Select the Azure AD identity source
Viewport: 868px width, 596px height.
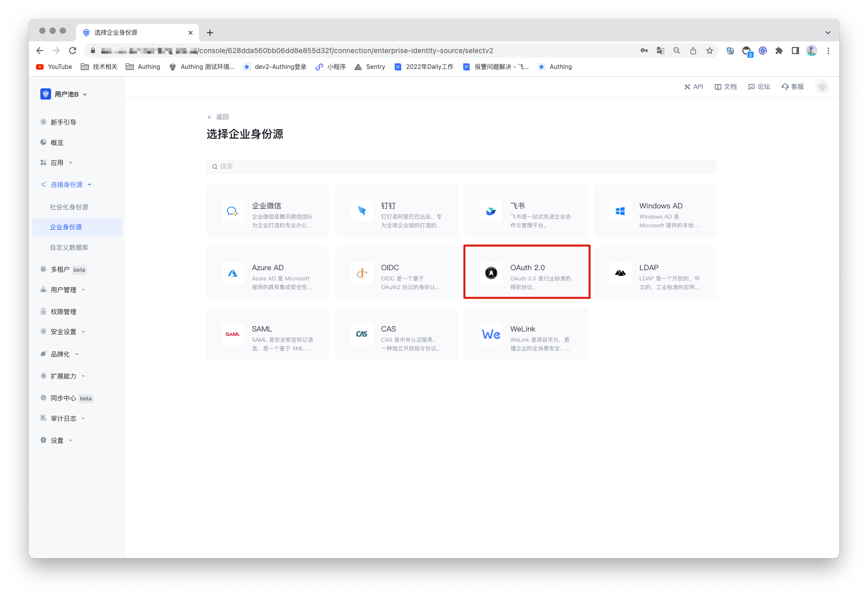click(267, 272)
